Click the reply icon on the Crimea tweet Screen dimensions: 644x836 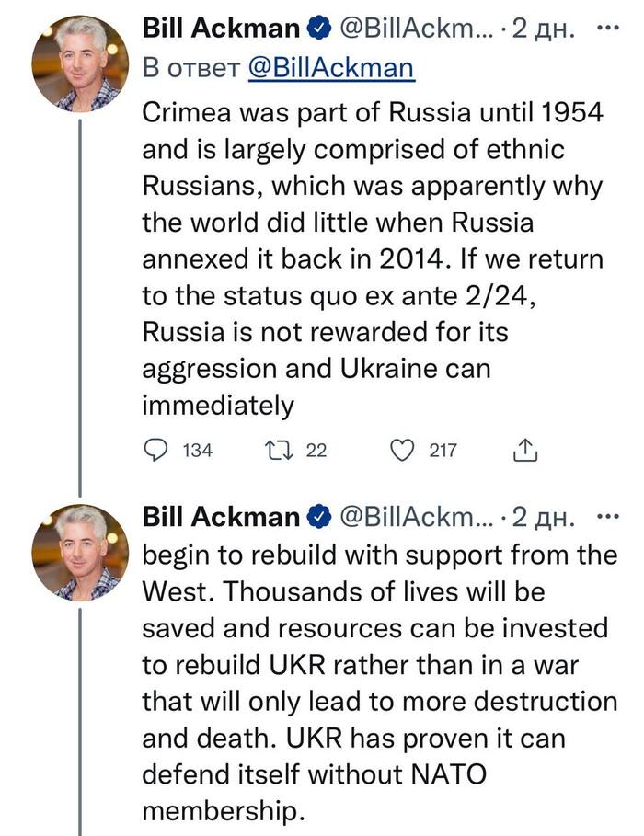(x=157, y=450)
